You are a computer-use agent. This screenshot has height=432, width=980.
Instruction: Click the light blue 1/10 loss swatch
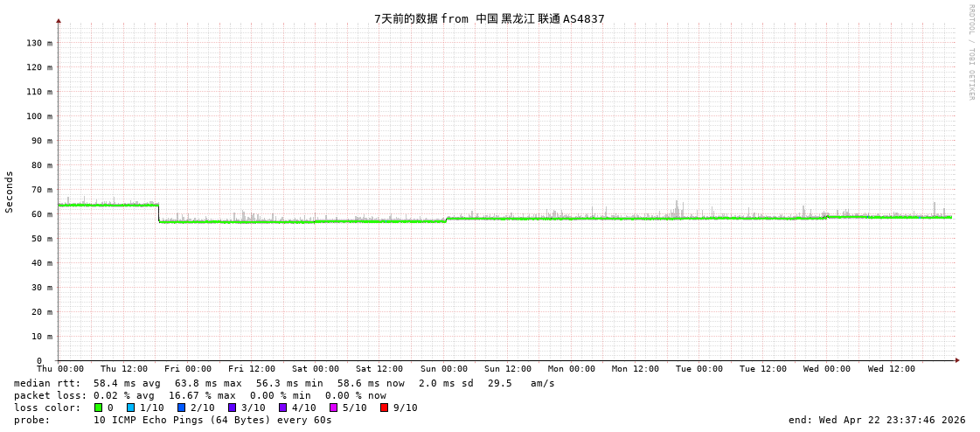(x=130, y=408)
